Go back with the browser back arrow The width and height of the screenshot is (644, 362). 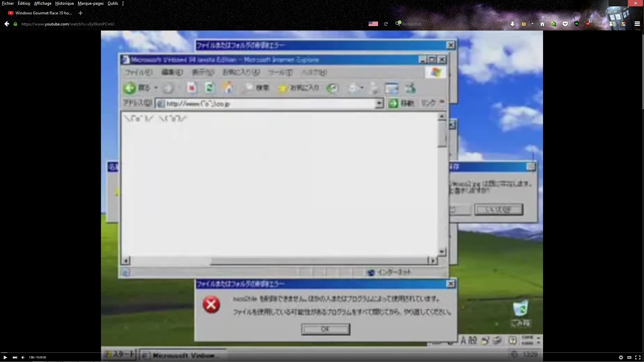(7, 24)
